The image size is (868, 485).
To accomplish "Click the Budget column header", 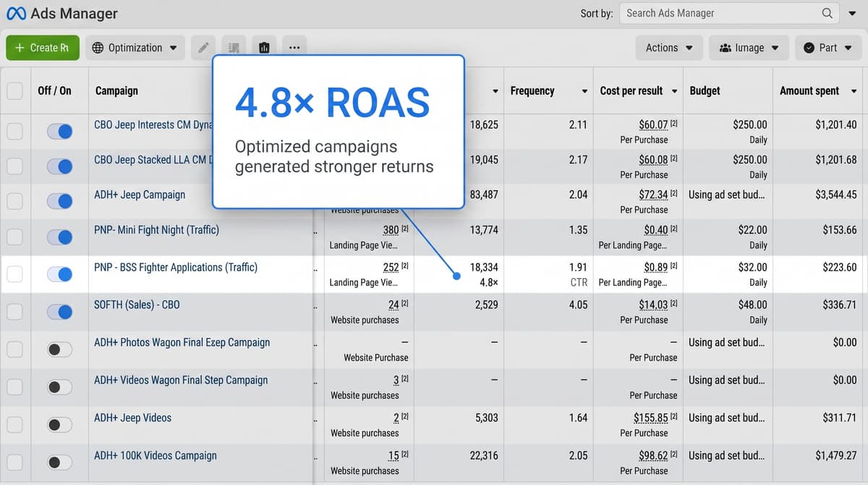I will pyautogui.click(x=705, y=91).
